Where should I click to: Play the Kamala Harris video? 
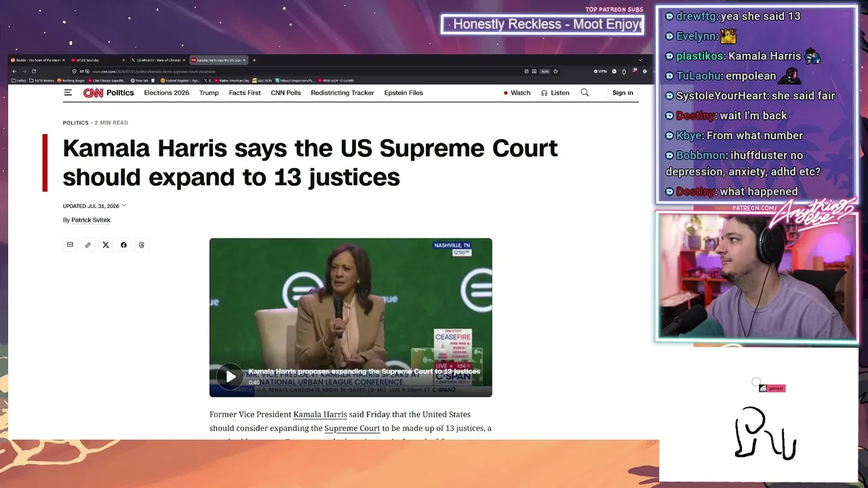pos(231,377)
